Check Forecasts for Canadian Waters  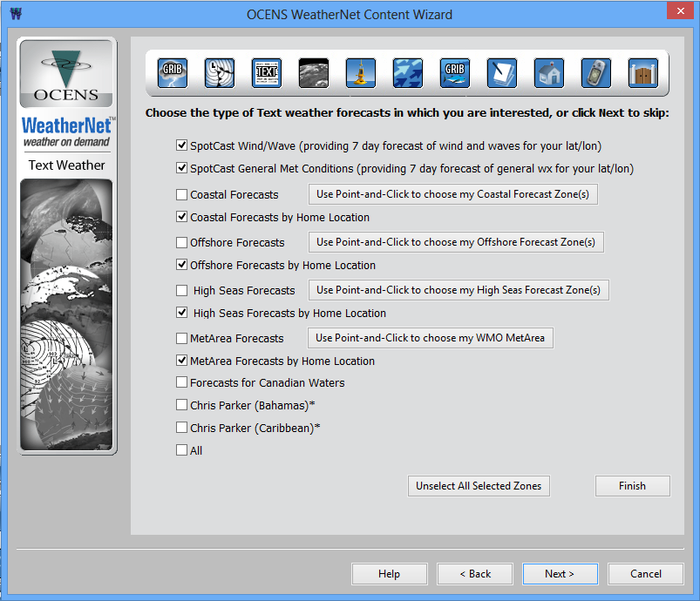(181, 382)
